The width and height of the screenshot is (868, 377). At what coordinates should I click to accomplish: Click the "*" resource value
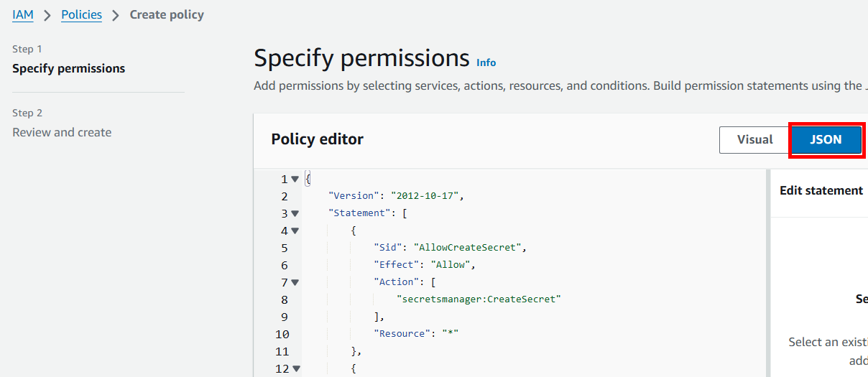tap(451, 334)
